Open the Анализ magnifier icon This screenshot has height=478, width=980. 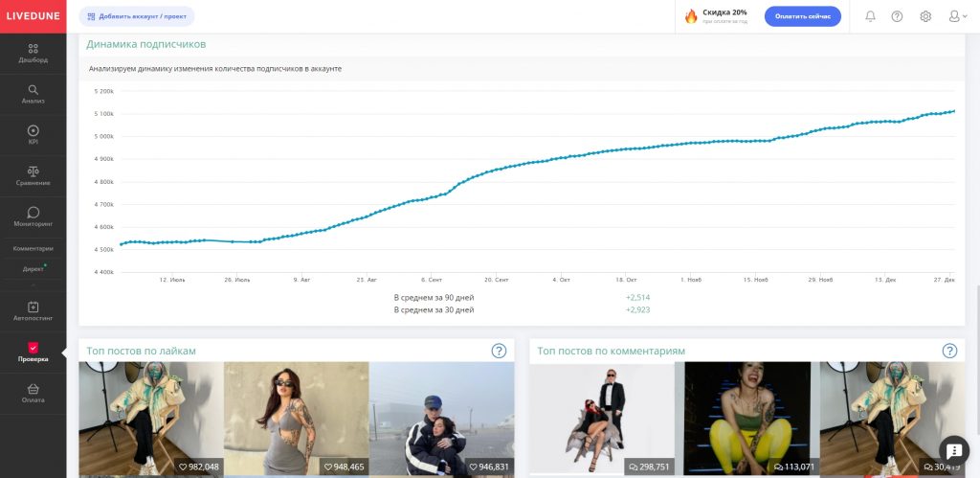pos(33,89)
